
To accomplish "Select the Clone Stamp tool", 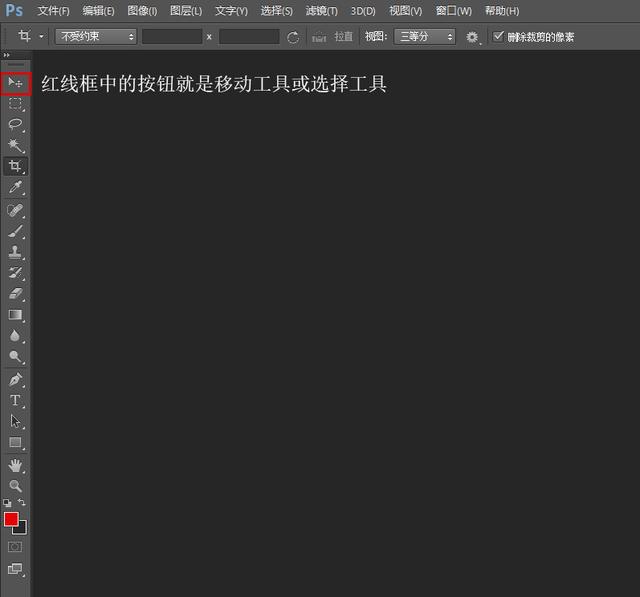I will coord(16,252).
